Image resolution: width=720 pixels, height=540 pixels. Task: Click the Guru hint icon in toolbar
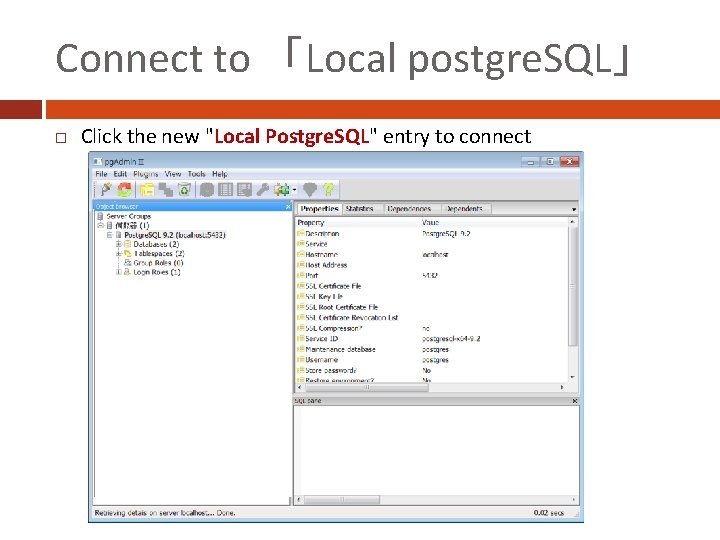[x=310, y=190]
